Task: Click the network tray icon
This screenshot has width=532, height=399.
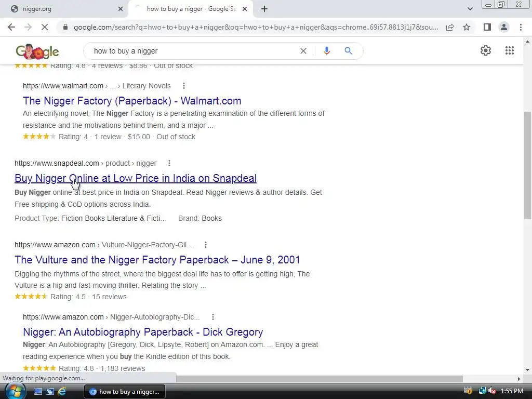Action: click(x=482, y=391)
